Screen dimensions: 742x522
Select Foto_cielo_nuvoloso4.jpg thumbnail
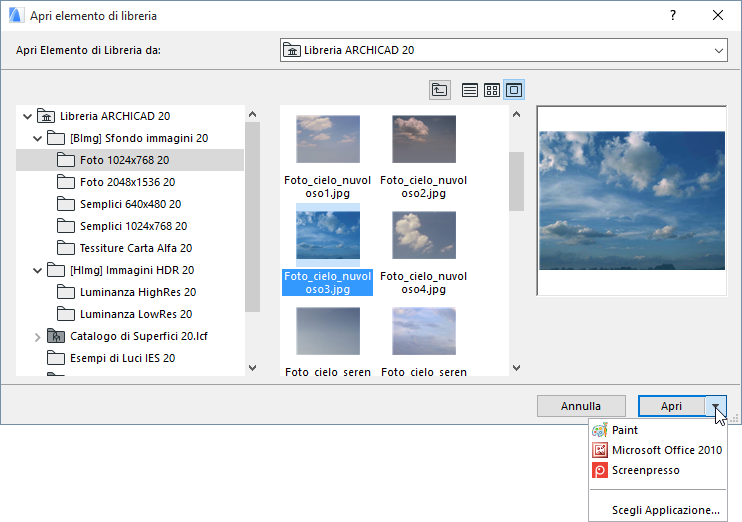(424, 235)
